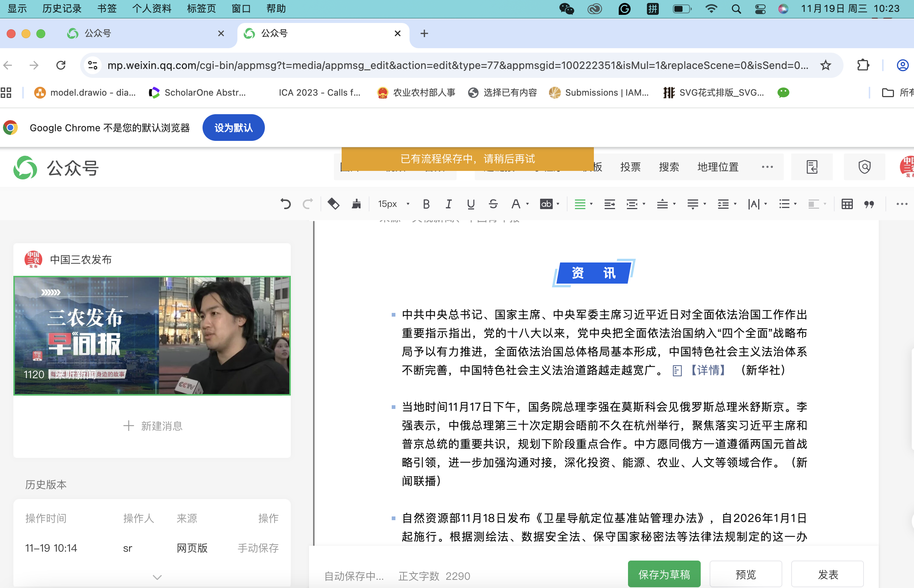Apply text highlight with the ab icon

547,204
